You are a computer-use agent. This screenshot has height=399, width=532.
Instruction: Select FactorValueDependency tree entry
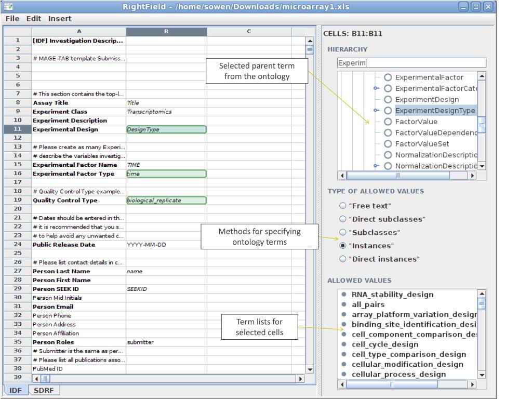(x=436, y=132)
